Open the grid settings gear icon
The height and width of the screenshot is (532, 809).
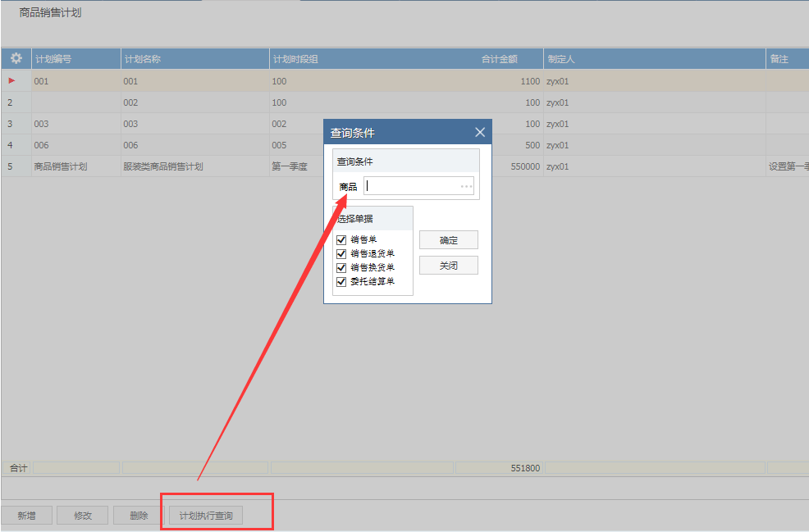(x=16, y=58)
